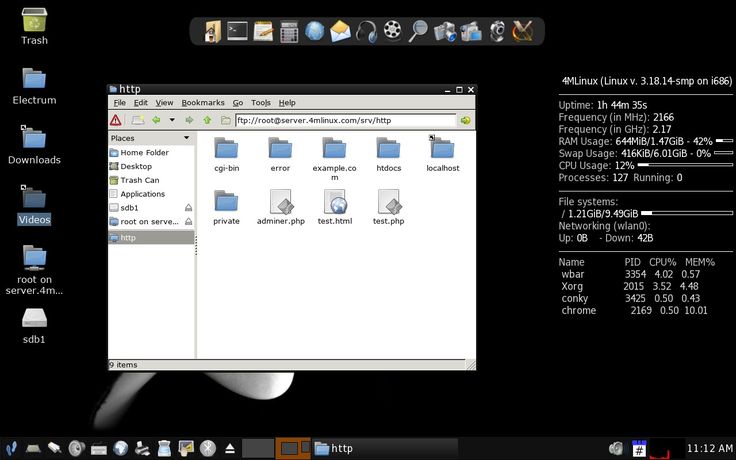This screenshot has width=736, height=460.
Task: Select Home Folder in Places sidebar
Action: click(x=144, y=153)
